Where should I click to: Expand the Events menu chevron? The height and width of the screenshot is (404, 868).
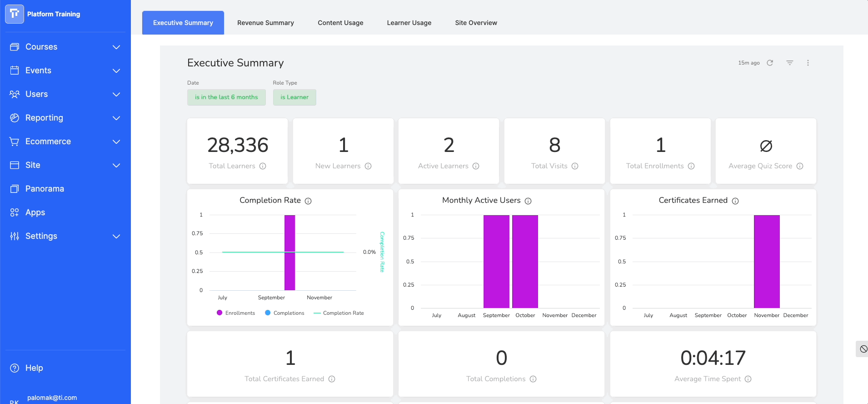116,71
